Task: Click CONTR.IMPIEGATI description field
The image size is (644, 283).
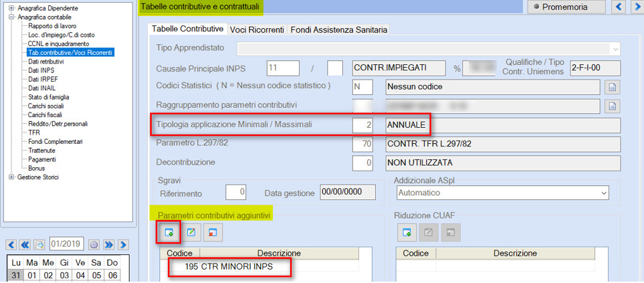Action: click(399, 68)
